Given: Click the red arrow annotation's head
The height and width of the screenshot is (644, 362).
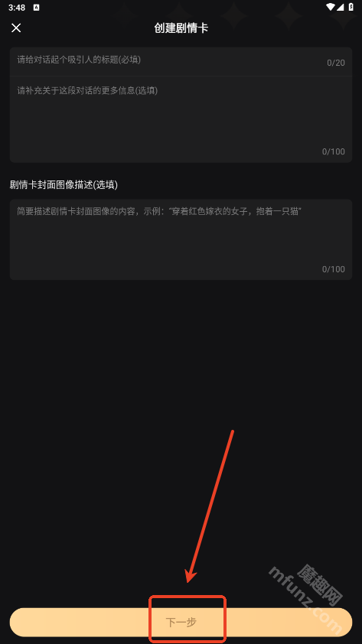Looking at the screenshot, I should (191, 574).
